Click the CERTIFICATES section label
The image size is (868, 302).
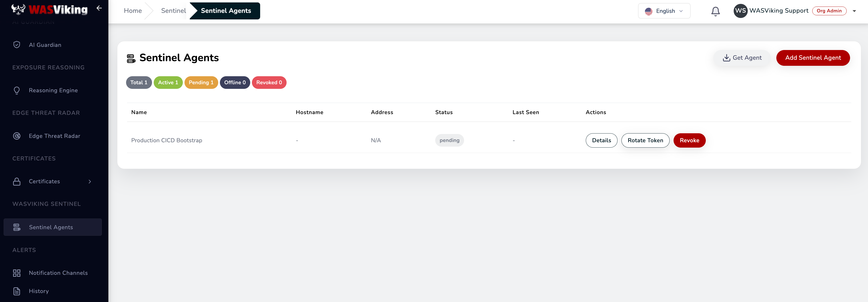(x=34, y=159)
